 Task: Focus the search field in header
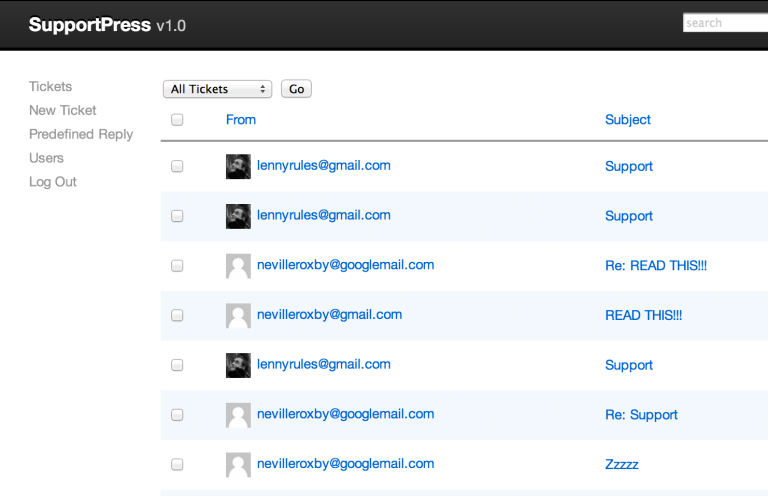[x=725, y=23]
